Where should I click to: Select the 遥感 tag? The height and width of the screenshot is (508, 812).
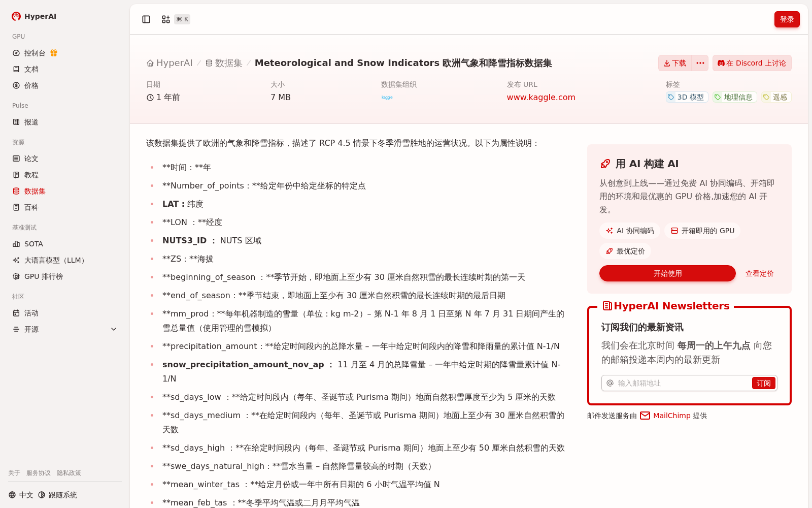pyautogui.click(x=776, y=97)
